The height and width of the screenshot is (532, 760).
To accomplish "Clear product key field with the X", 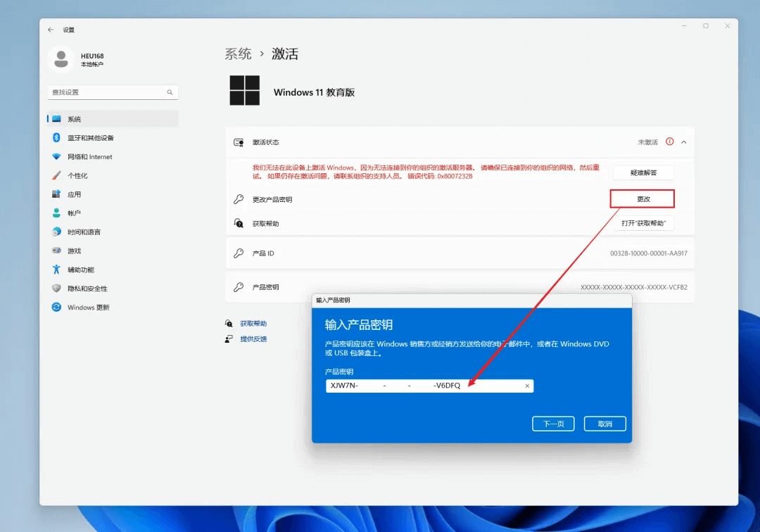I will 527,386.
